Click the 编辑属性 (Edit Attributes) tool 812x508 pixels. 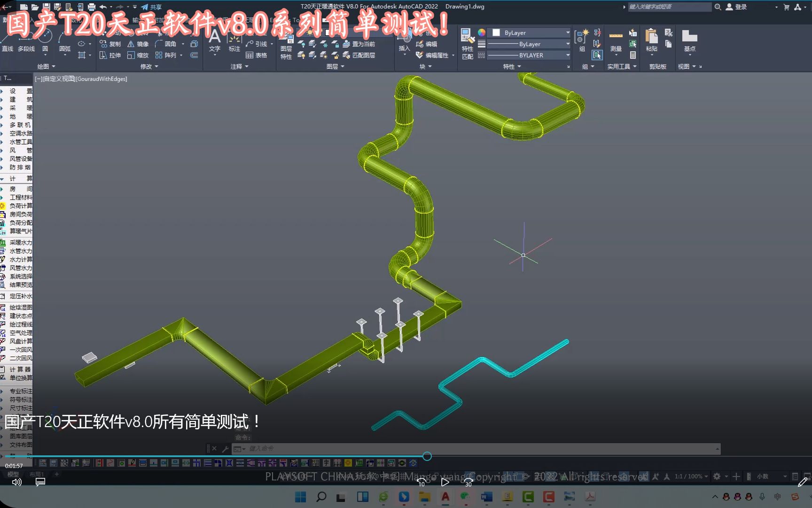433,55
